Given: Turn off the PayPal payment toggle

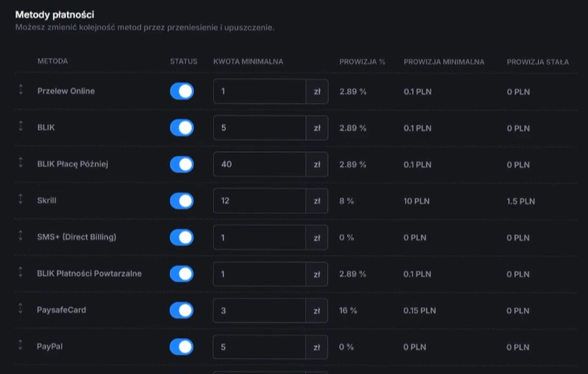Looking at the screenshot, I should [182, 347].
